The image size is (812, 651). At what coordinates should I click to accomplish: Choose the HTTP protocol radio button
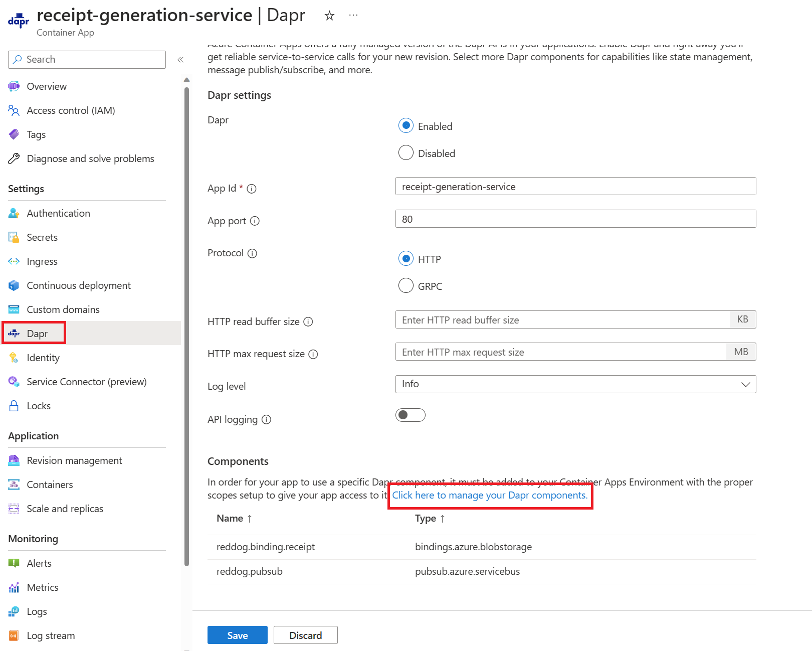pyautogui.click(x=406, y=258)
